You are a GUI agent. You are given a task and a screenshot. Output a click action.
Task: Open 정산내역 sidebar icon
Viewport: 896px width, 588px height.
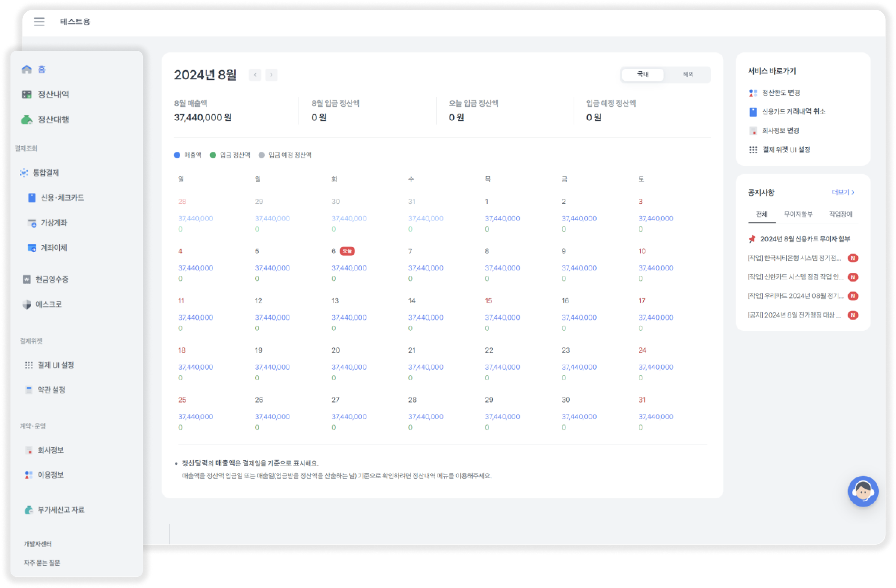(27, 95)
